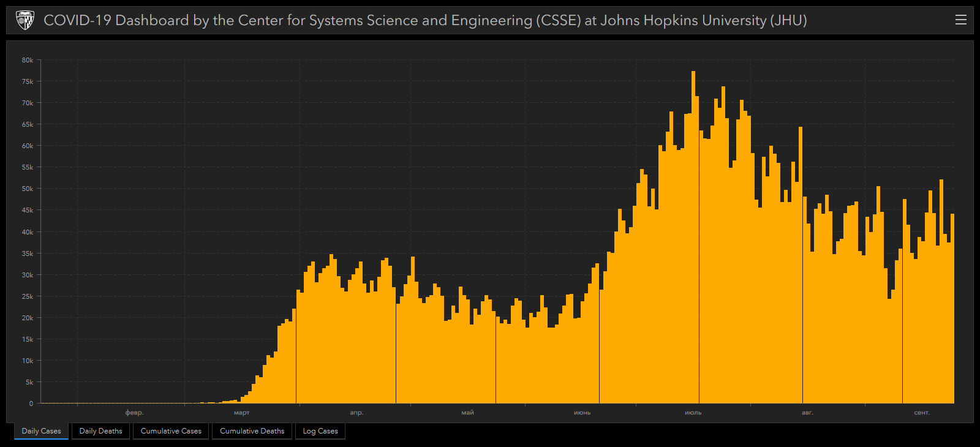
Task: Click the 70k y-axis label
Action: click(x=28, y=103)
